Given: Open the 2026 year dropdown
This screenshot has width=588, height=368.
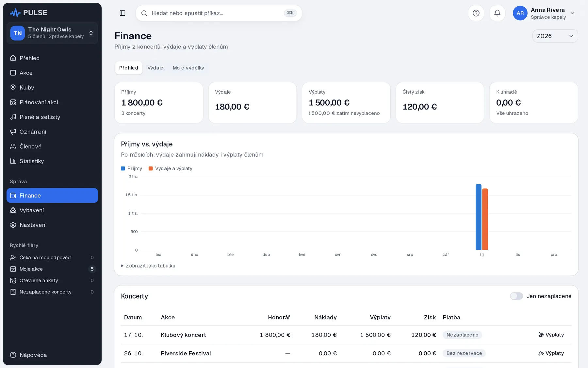Looking at the screenshot, I should (555, 36).
